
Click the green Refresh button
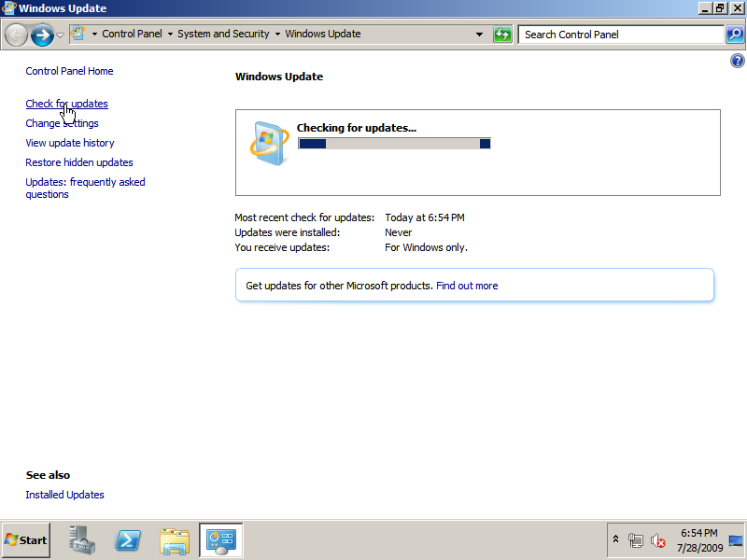[502, 35]
